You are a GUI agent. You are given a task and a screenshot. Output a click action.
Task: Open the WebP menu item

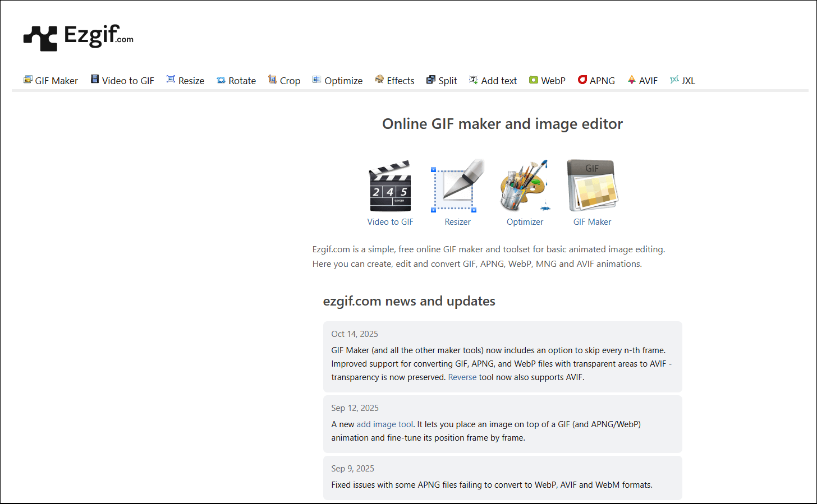[x=553, y=81]
